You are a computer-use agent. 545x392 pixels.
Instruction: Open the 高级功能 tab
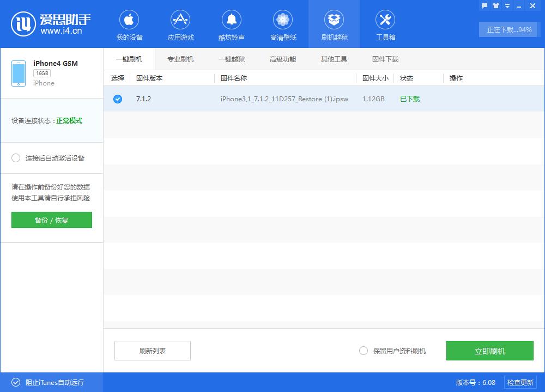point(283,58)
